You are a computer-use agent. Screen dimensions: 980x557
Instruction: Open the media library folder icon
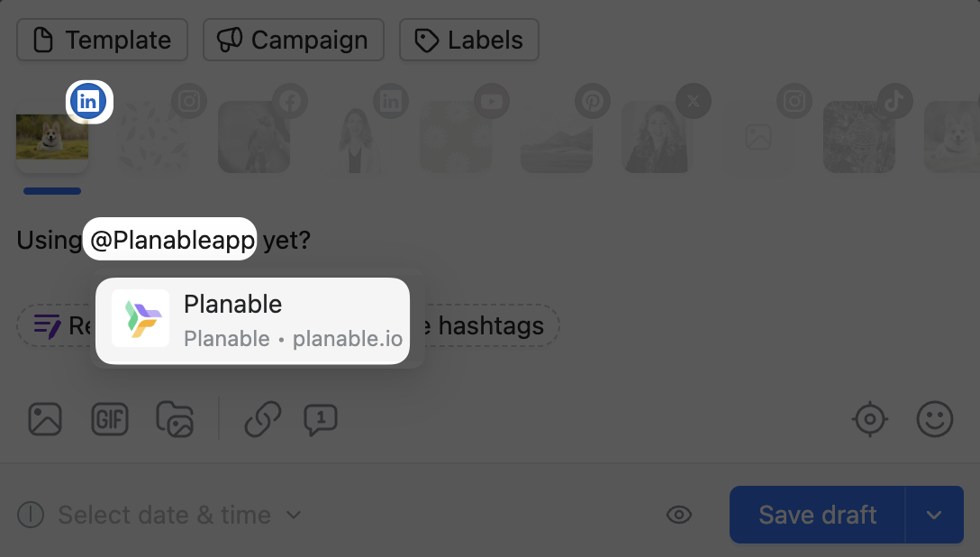click(x=175, y=419)
